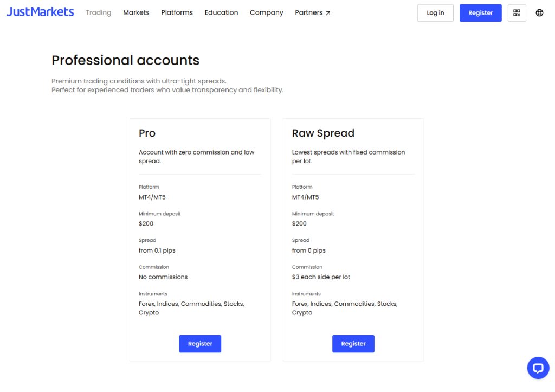Open the Platforms menu

point(177,12)
